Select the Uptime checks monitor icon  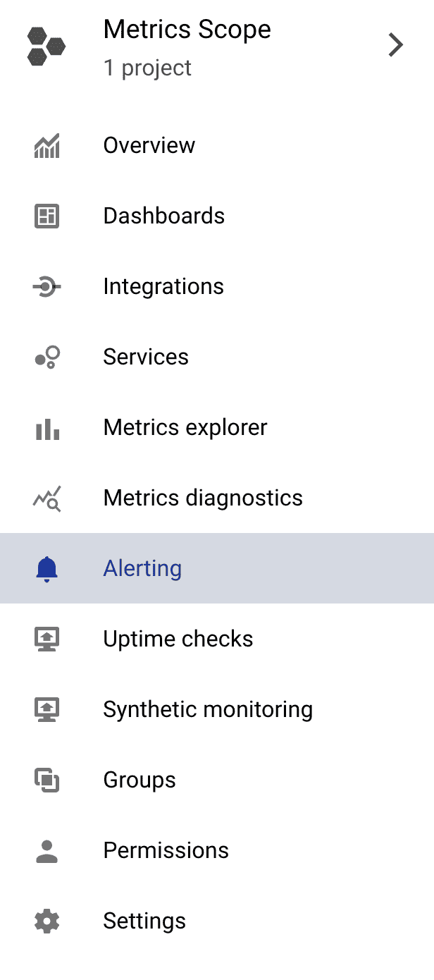click(46, 639)
